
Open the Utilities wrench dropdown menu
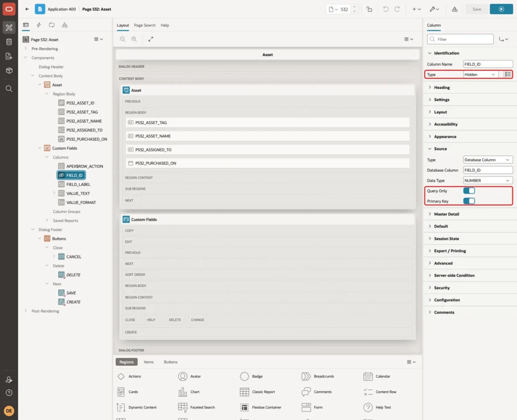pyautogui.click(x=434, y=9)
